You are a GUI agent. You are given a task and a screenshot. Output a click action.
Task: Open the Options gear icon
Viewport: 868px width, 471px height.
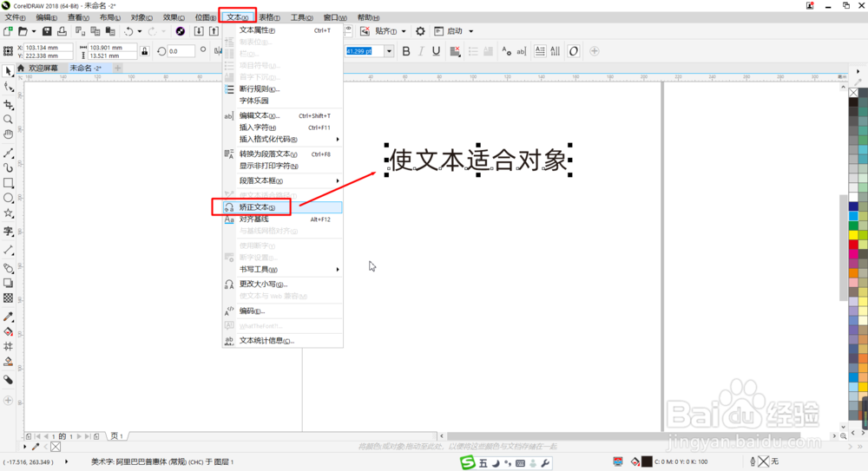420,31
